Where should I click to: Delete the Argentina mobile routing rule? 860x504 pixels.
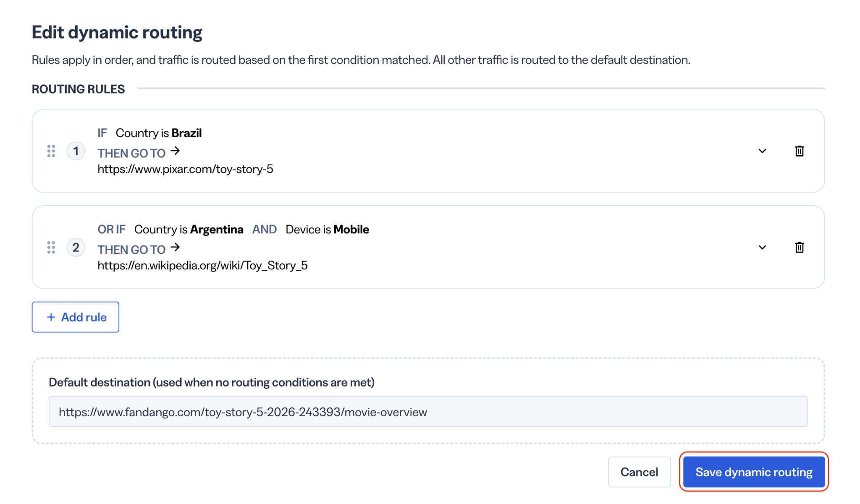click(x=799, y=247)
